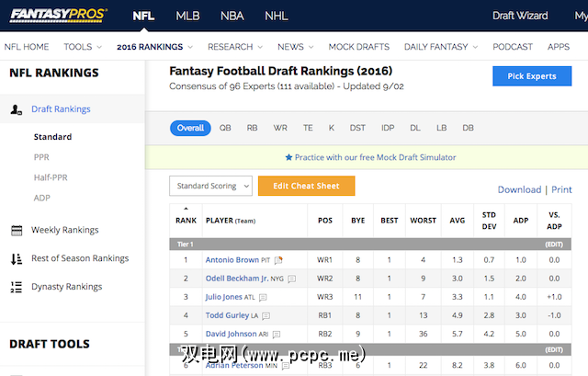The width and height of the screenshot is (588, 376).
Task: Open David Johnson player page
Action: click(x=231, y=334)
